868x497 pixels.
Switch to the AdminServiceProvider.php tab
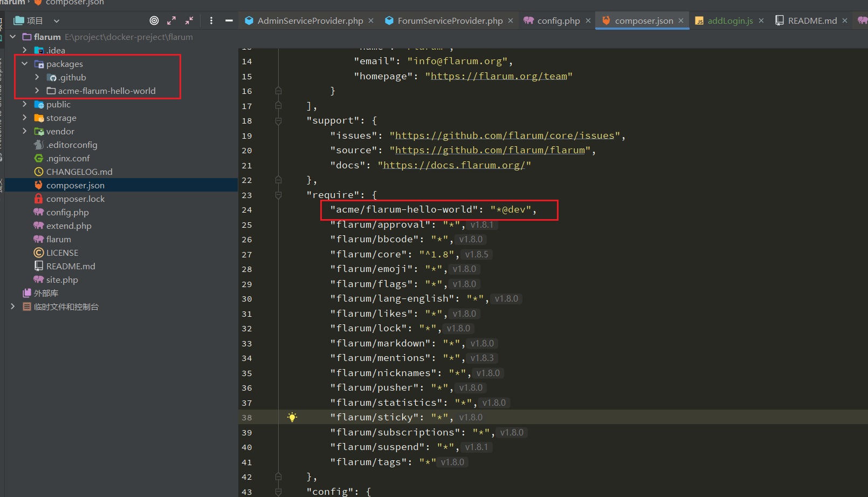(x=310, y=21)
